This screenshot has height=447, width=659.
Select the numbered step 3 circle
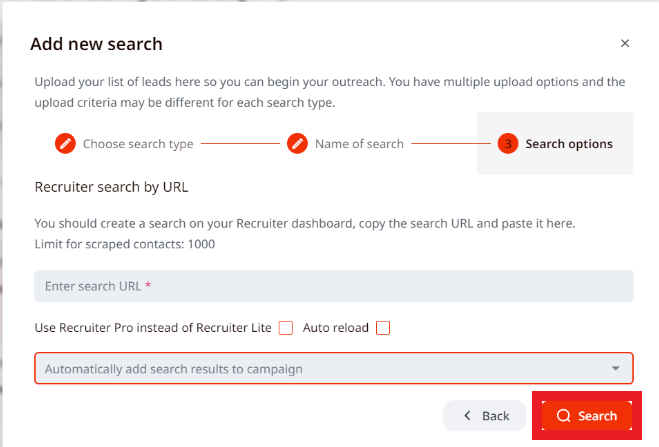coord(508,144)
